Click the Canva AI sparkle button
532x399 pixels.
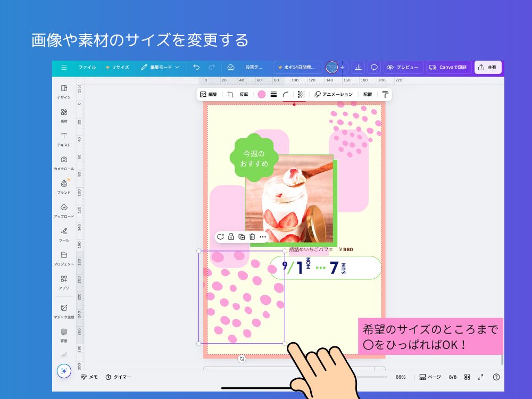[64, 371]
